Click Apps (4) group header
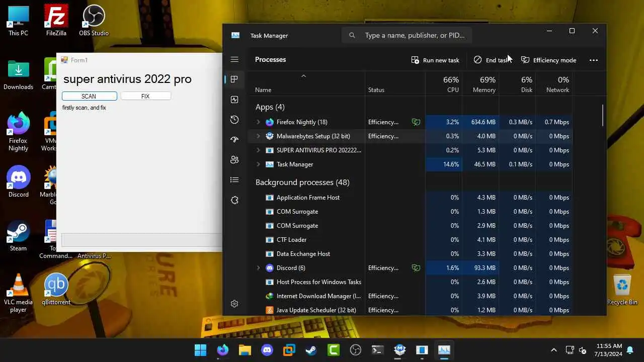Screen dimensions: 644x362 [x=270, y=107]
